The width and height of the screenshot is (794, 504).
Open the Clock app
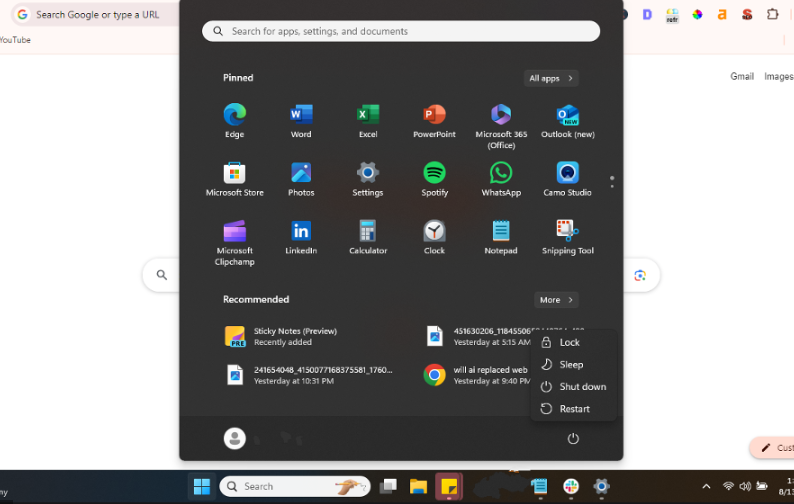434,237
